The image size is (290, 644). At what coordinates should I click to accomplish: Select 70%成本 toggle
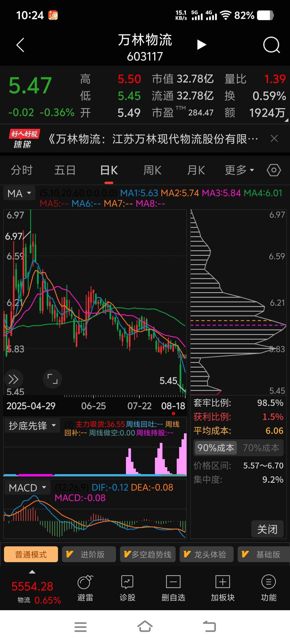point(261,448)
